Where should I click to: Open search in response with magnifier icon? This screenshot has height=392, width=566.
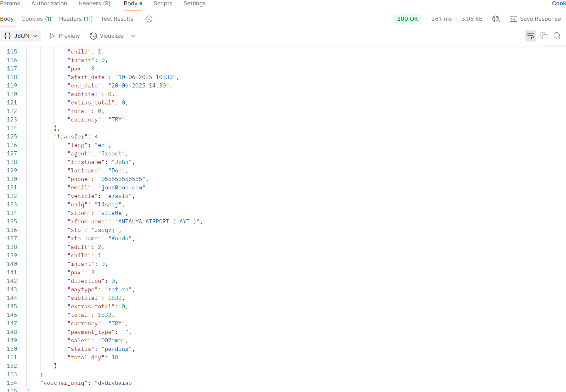(x=557, y=36)
